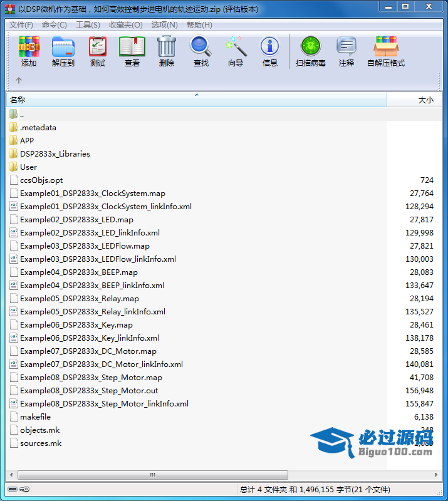Click the makefile file icon
This screenshot has width=448, height=501.
14,416
